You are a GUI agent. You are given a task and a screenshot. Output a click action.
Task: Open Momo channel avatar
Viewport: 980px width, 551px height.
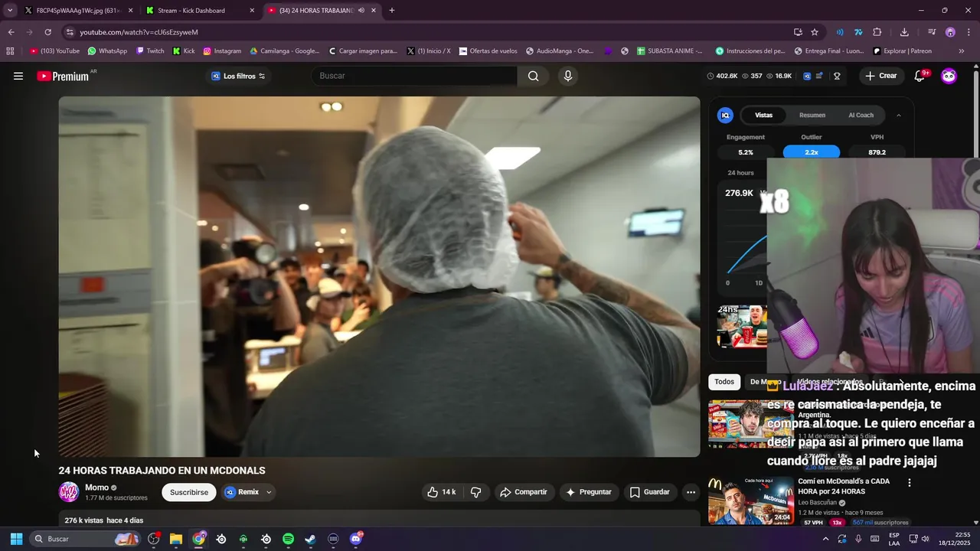click(x=69, y=492)
